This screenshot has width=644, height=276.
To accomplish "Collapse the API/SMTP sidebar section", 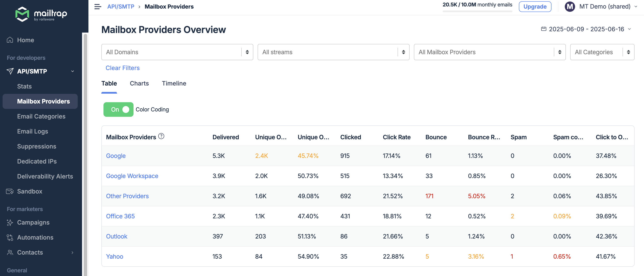I will [x=73, y=71].
